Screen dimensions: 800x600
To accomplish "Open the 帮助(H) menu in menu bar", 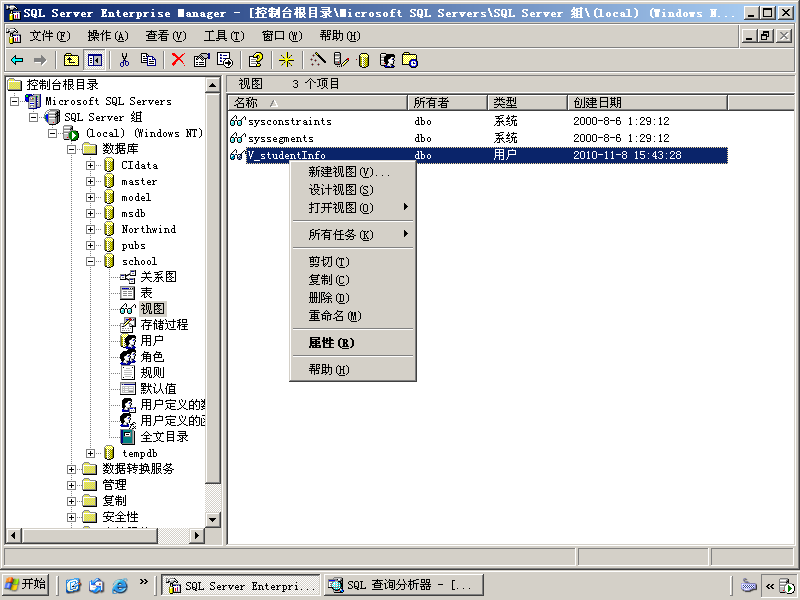I will [340, 36].
